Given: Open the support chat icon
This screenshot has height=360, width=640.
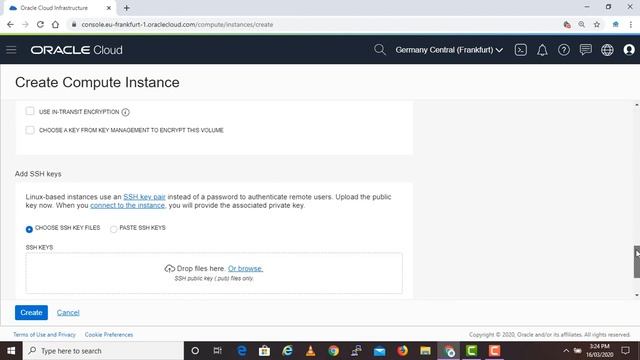Looking at the screenshot, I should point(585,50).
